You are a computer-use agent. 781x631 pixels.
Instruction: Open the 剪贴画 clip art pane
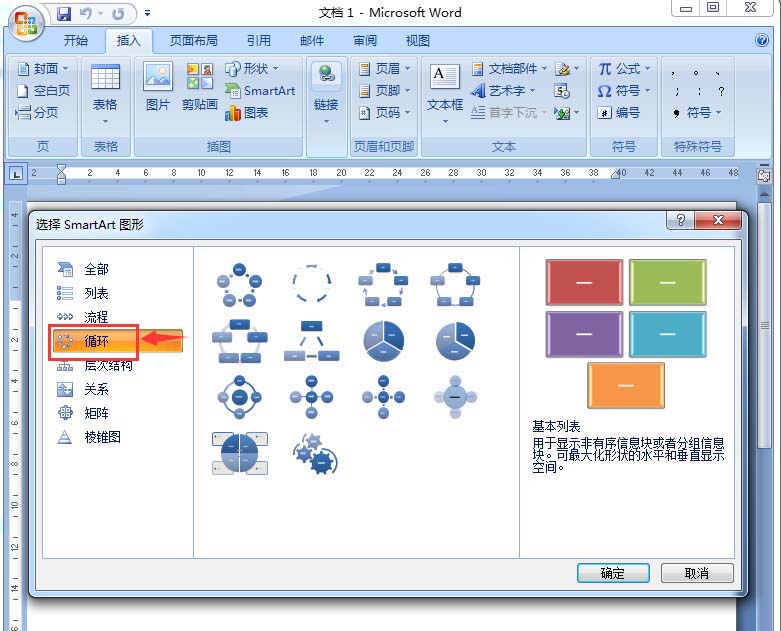tap(200, 86)
